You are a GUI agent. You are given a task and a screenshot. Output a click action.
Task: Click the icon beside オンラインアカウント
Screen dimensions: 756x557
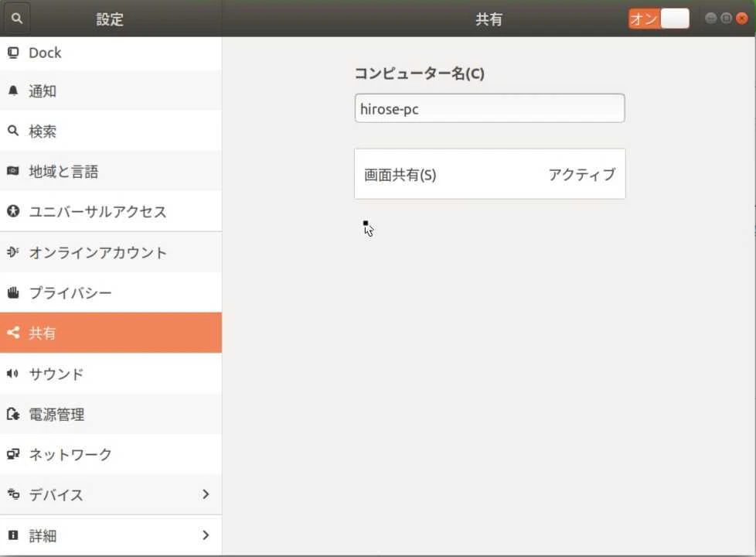tap(13, 251)
